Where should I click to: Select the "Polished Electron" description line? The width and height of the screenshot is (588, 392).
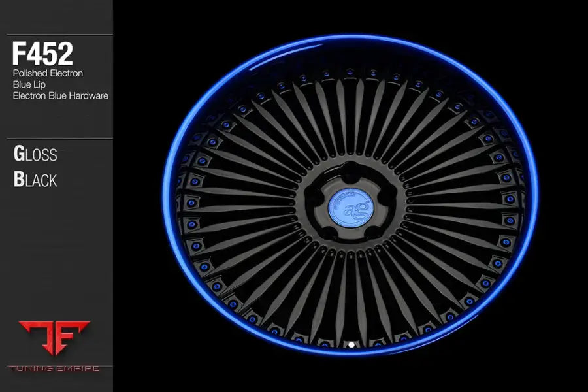click(x=48, y=73)
